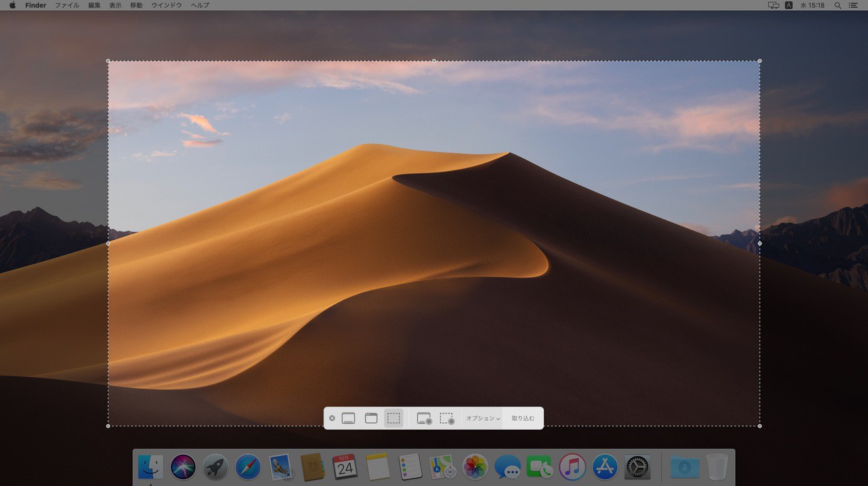Open System Preferences in the Dock

click(x=637, y=467)
